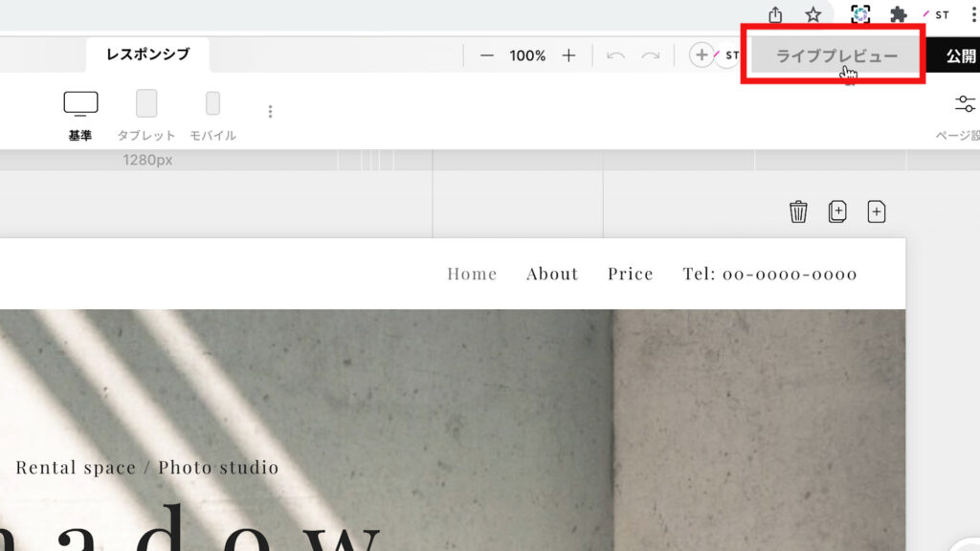Viewport: 980px width, 551px height.
Task: Open the breakpoint more options dots
Action: (270, 112)
